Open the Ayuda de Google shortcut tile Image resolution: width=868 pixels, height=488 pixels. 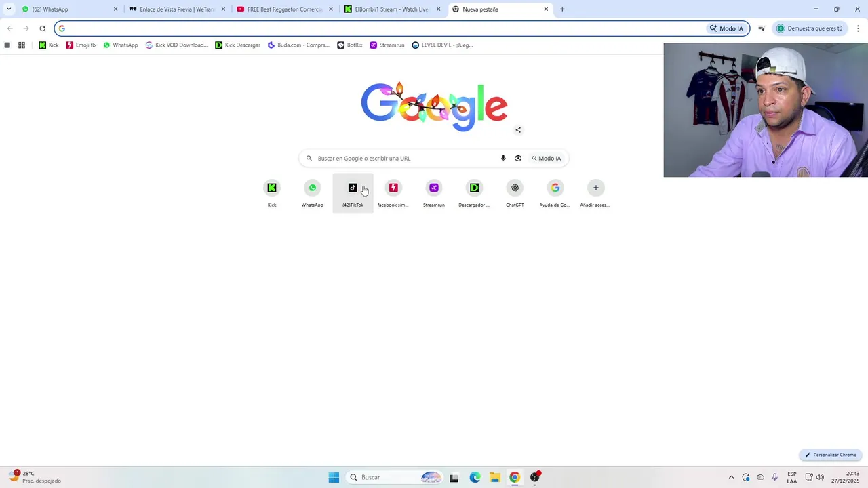[555, 193]
